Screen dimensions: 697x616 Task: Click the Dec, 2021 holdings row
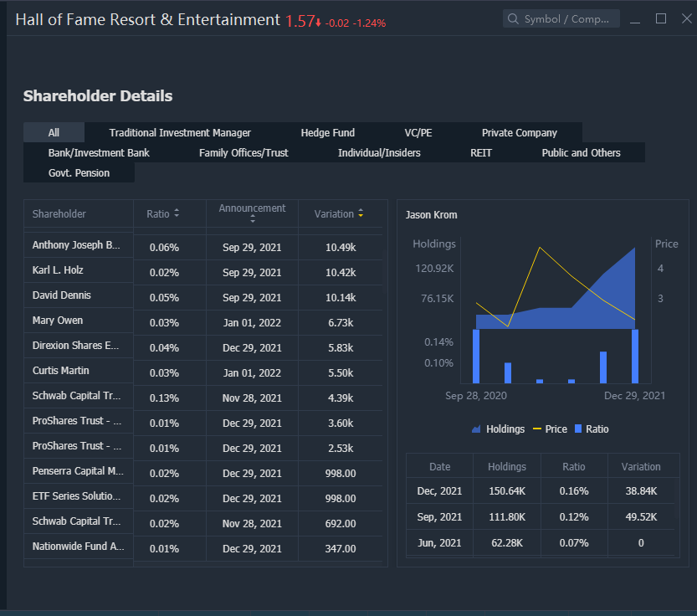[x=542, y=491]
